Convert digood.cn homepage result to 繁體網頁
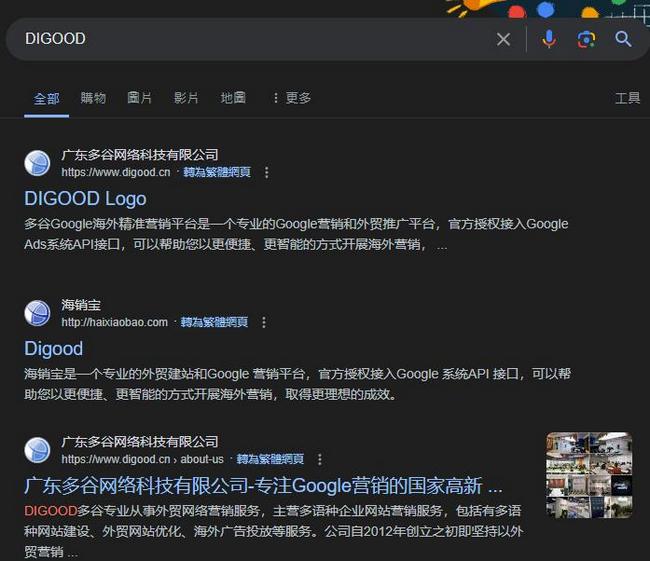The width and height of the screenshot is (650, 561). click(x=217, y=172)
